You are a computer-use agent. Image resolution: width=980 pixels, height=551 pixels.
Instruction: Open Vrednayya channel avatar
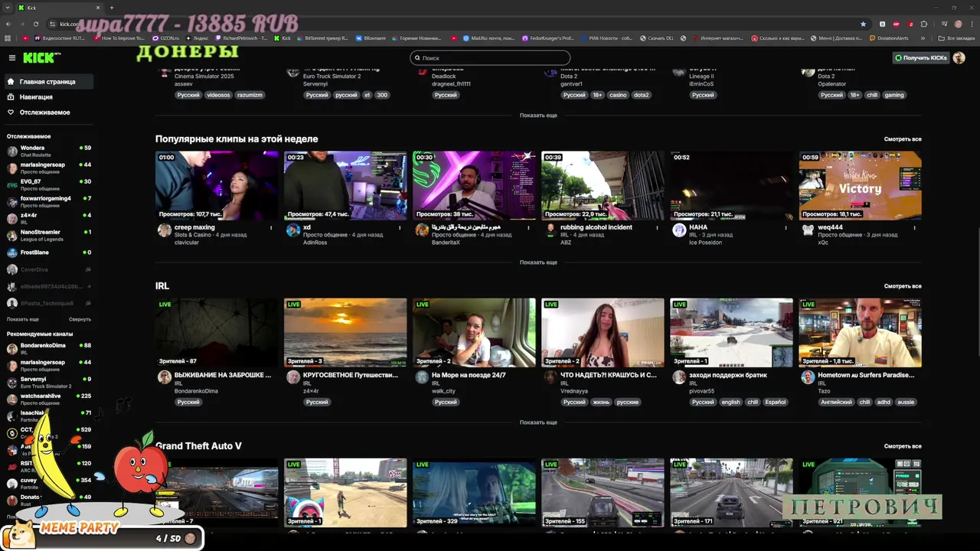click(550, 377)
